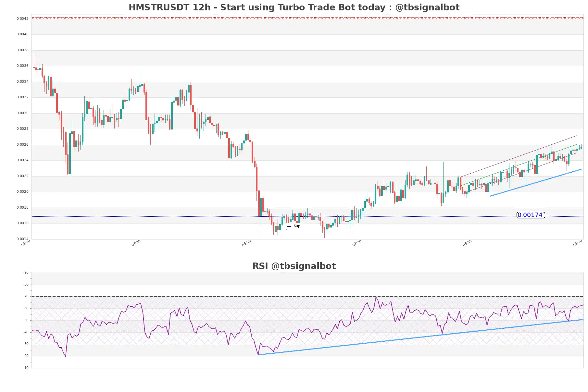Click the RSI 10 axis label
This screenshot has height=392, width=588.
26,368
